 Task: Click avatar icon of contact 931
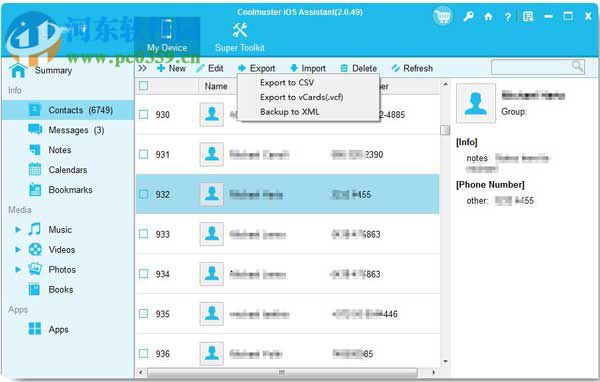point(212,154)
